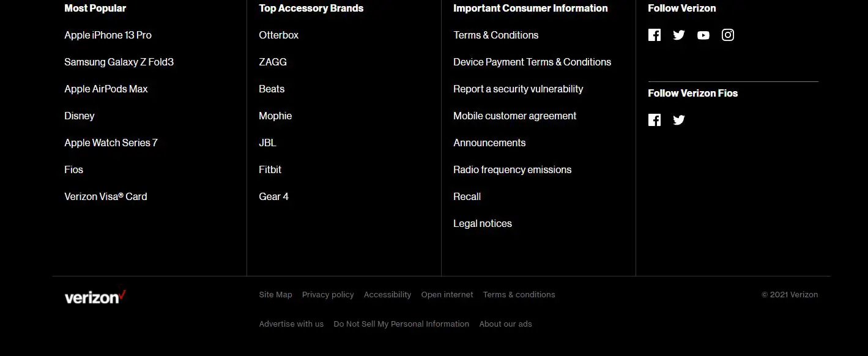Go to the Privacy policy page

[x=328, y=295]
